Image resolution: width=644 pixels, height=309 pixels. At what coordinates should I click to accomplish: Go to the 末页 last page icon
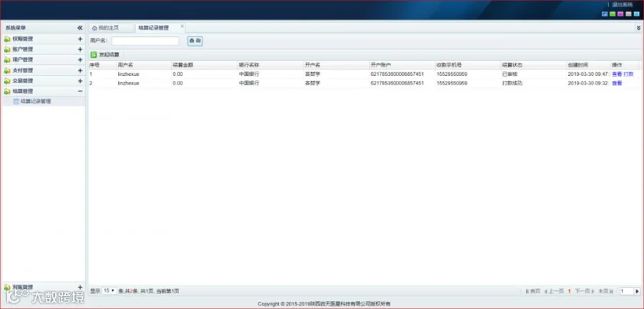[612, 291]
